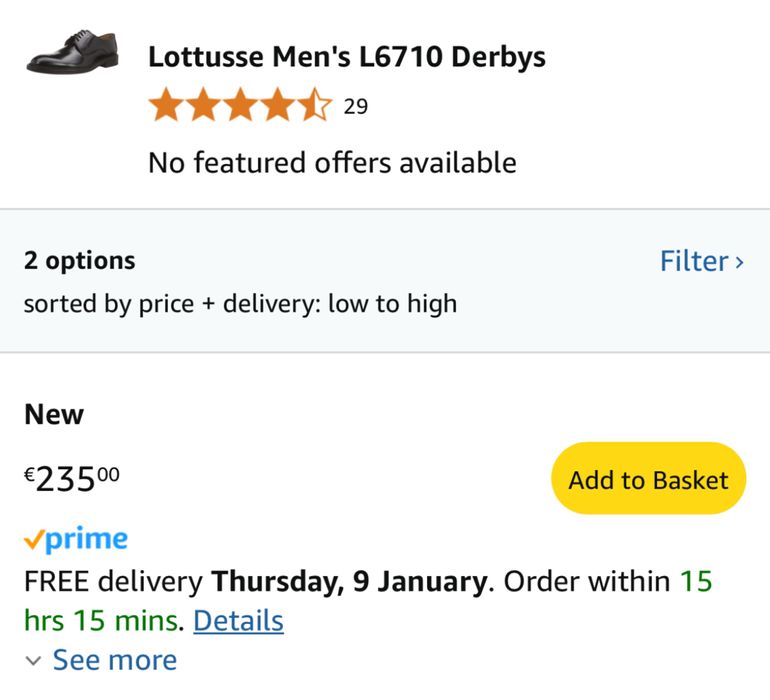
Task: Click "No featured offers available" message
Action: click(x=332, y=162)
